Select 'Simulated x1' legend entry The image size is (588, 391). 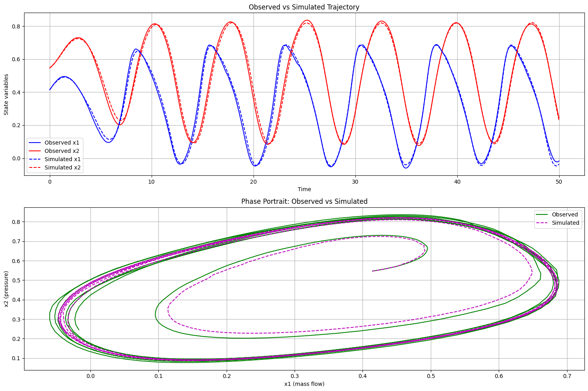point(62,159)
